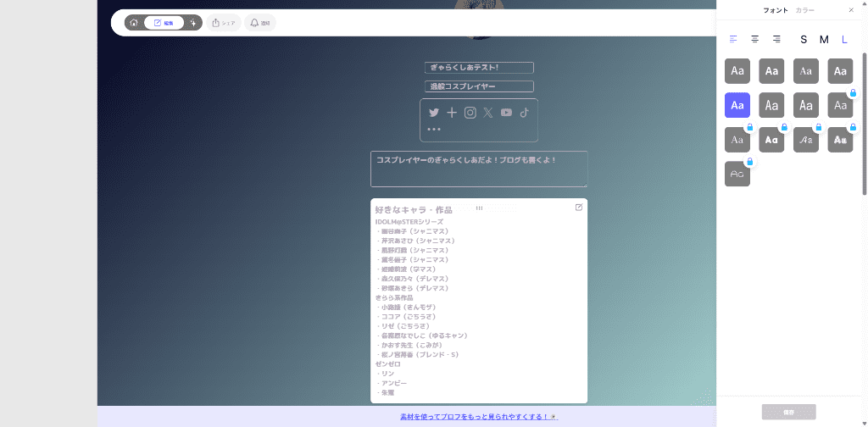The height and width of the screenshot is (427, 868).
Task: Set text alignment to left
Action: pos(733,39)
